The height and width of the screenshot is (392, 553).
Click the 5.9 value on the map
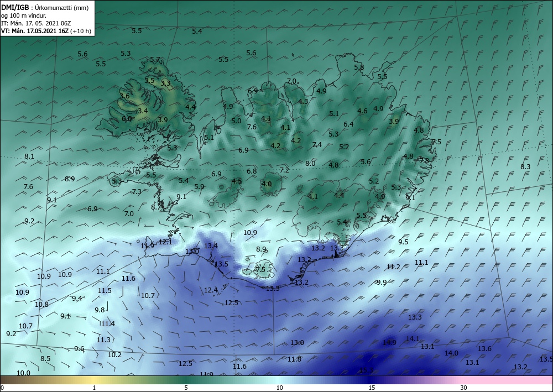tap(199, 186)
